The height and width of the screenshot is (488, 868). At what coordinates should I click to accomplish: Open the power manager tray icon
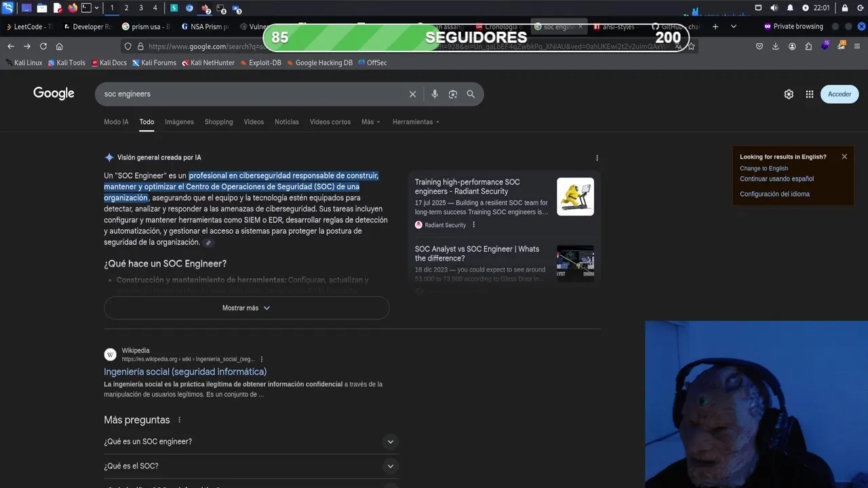806,8
